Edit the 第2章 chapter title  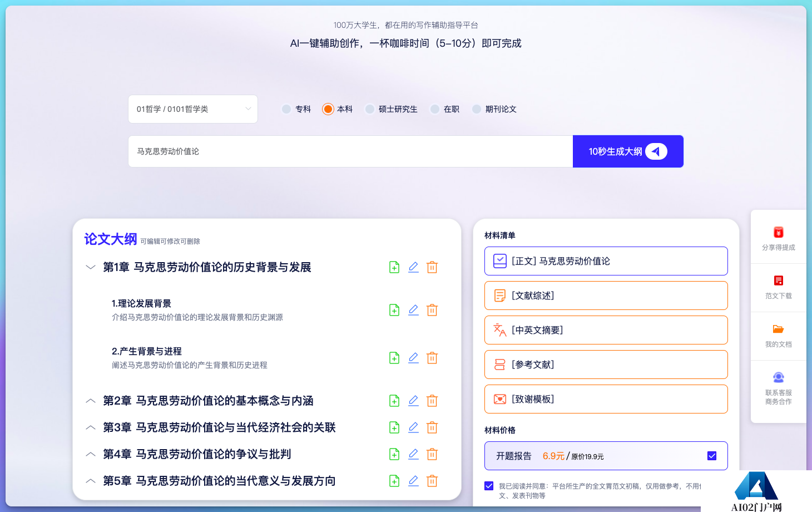413,401
